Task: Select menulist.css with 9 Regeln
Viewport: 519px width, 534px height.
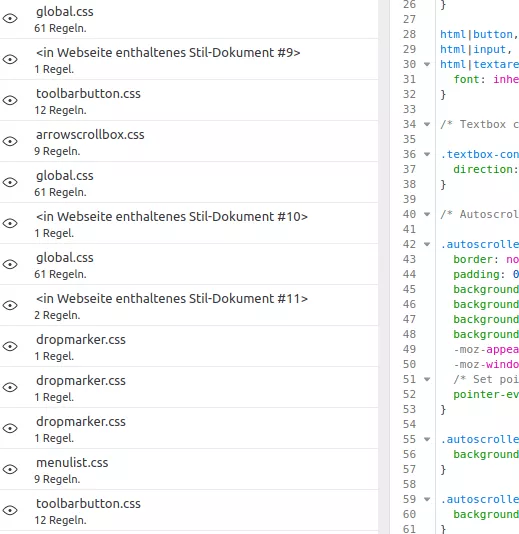Action: point(189,470)
